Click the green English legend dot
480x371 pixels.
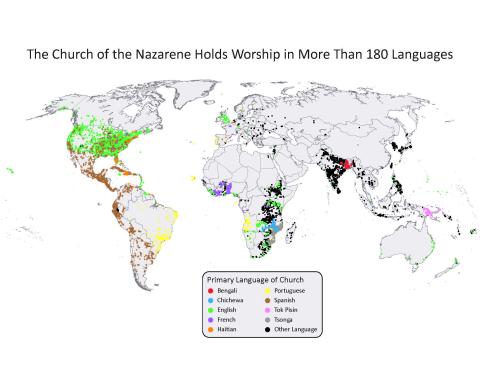tap(210, 310)
